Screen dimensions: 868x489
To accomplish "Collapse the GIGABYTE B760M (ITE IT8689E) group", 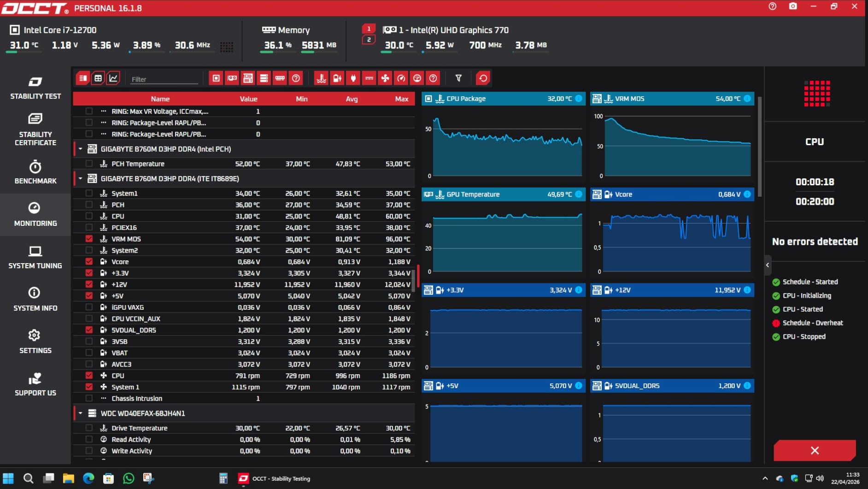I will pos(80,178).
